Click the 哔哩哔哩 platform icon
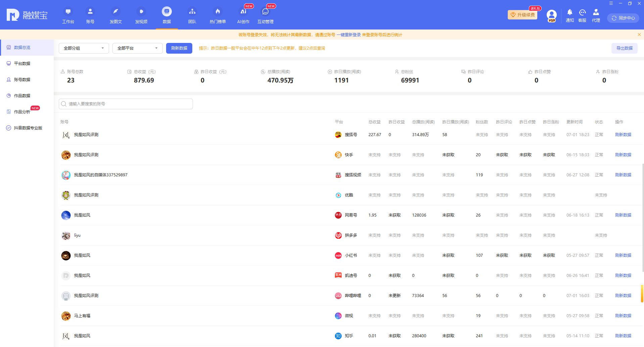This screenshot has width=644, height=347. (338, 296)
